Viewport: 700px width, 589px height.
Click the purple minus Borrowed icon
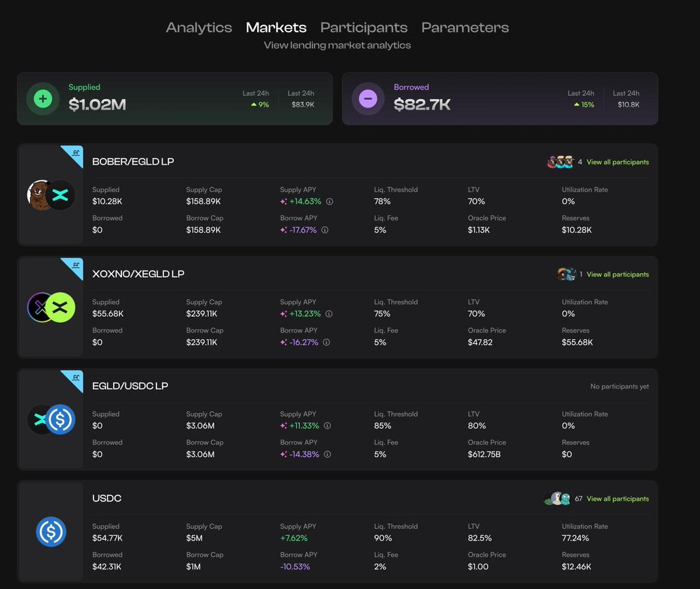(x=368, y=99)
